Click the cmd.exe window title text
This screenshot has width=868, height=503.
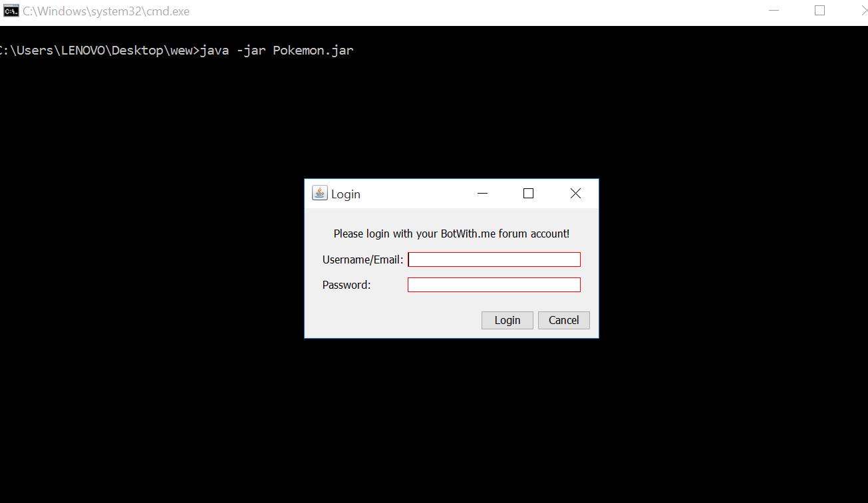click(x=106, y=11)
